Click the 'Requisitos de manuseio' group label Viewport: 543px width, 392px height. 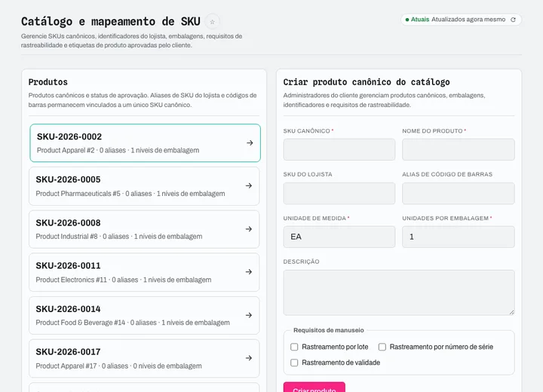[x=329, y=330]
